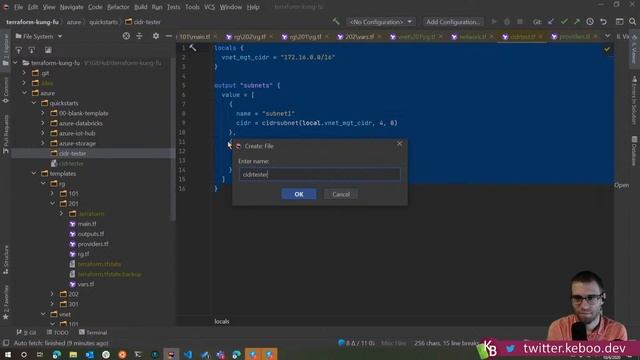Click Git commit checkmark icon
The image size is (640, 360).
564,22
